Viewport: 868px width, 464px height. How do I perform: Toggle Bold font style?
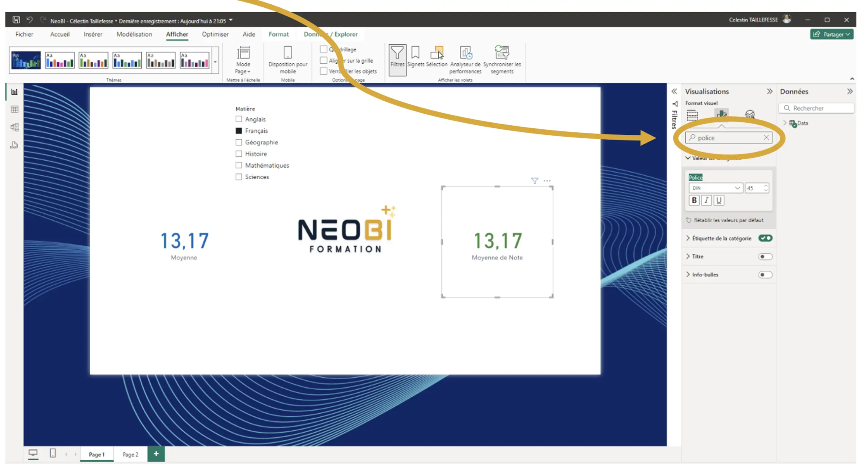[x=694, y=200]
